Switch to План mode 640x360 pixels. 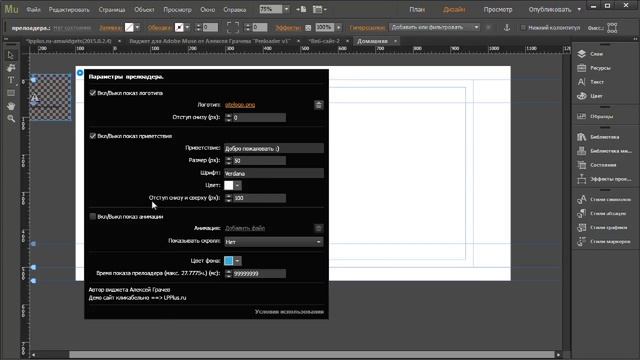click(x=417, y=9)
